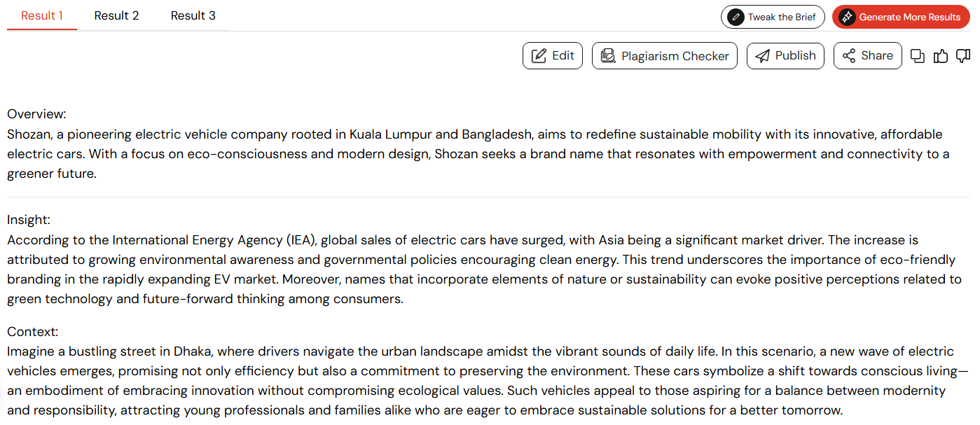Like the result with thumbs up
Viewport: 980px width, 425px height.
click(x=941, y=56)
